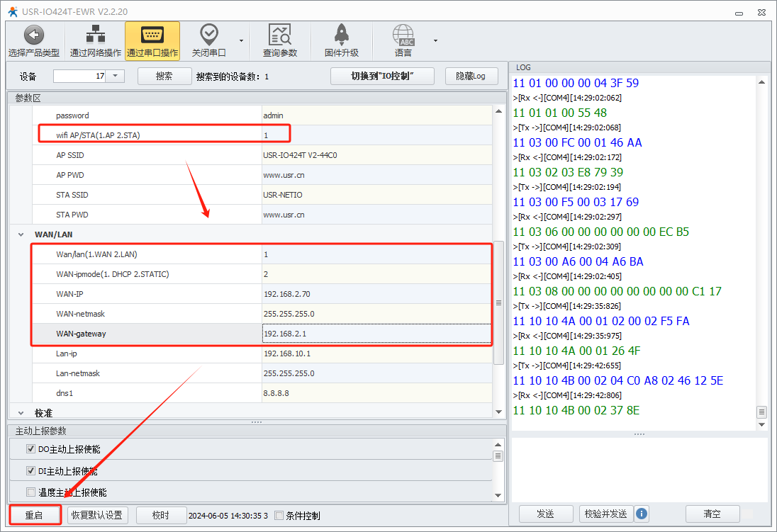Click the 选择产品类型 back arrow icon
Viewport: 777px width, 532px height.
pos(34,35)
